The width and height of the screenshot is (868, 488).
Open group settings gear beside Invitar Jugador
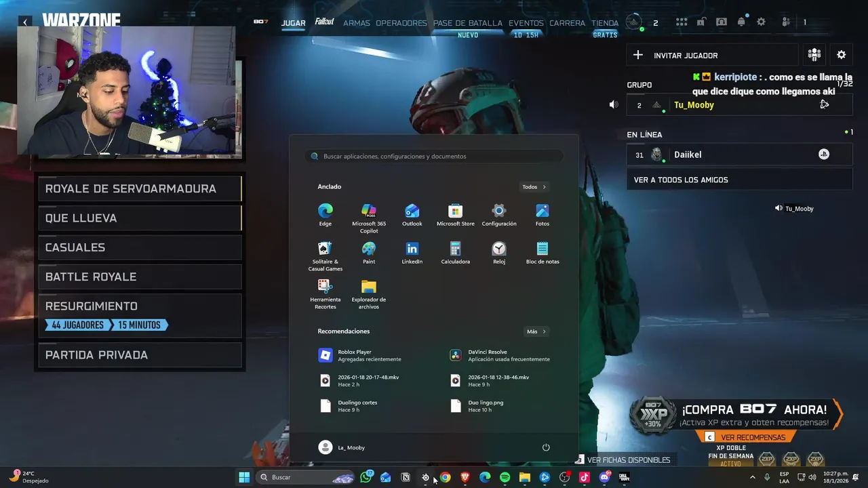pos(842,55)
